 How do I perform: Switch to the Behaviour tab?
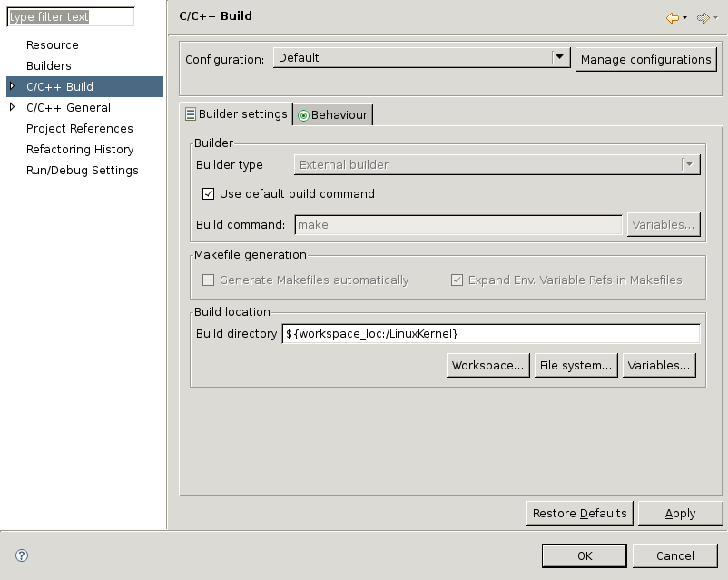(333, 114)
